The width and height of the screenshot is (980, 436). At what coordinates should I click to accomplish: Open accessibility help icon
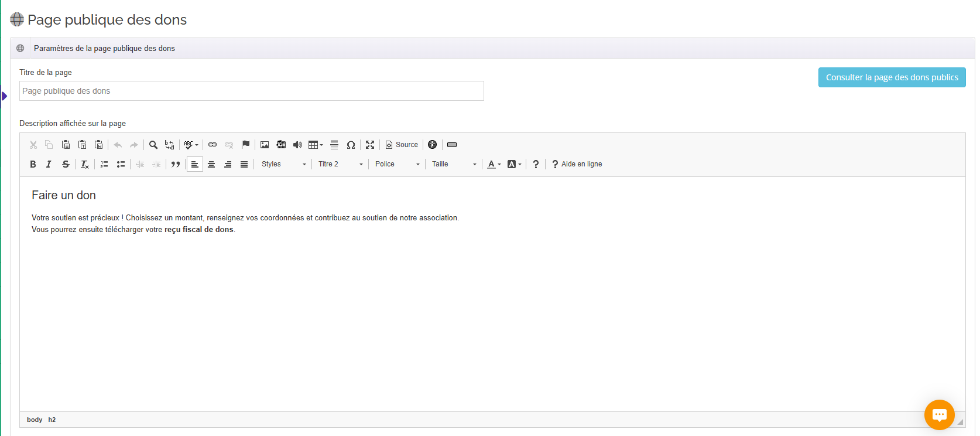[x=433, y=145]
